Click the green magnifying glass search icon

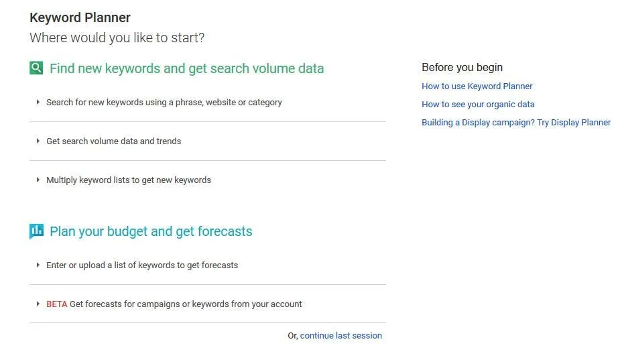36,68
